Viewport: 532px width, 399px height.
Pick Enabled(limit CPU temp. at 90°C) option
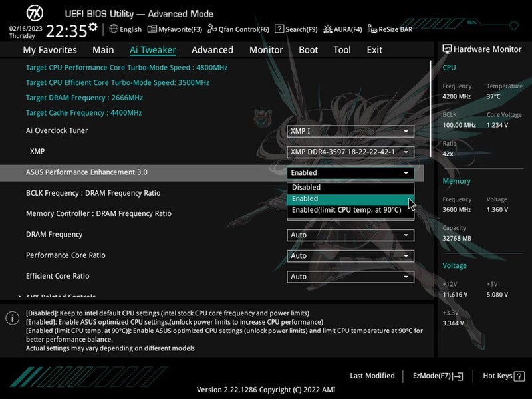click(x=350, y=210)
